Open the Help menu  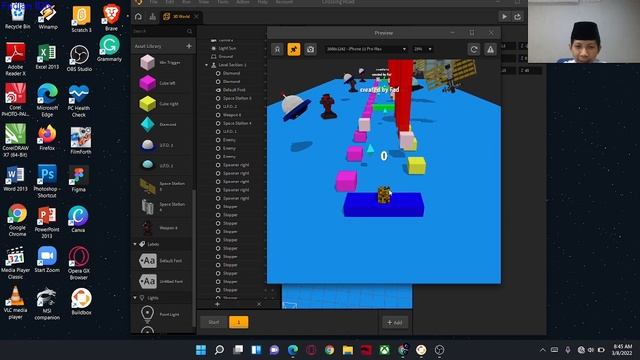click(262, 2)
